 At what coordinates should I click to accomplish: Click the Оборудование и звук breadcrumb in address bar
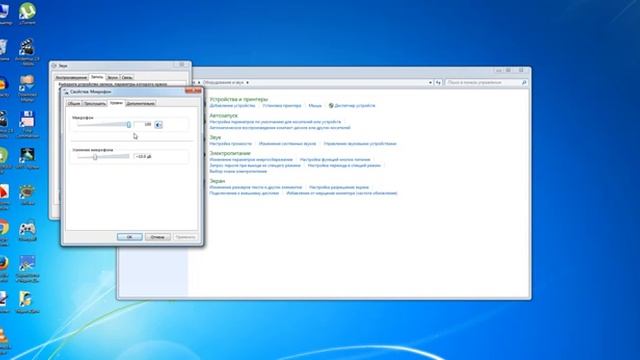[x=223, y=82]
